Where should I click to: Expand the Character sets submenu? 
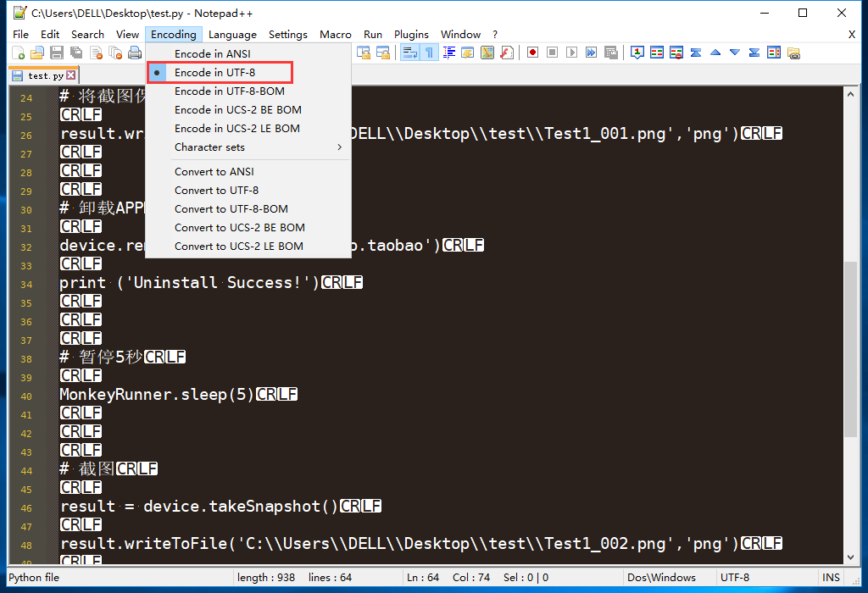pos(248,147)
